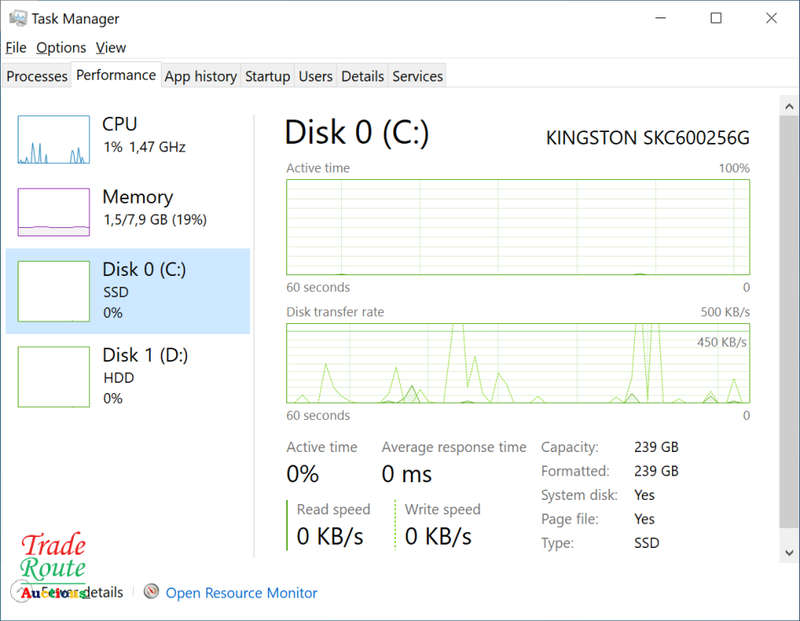Viewport: 800px width, 621px height.
Task: Open Resource Monitor link
Action: tap(241, 592)
